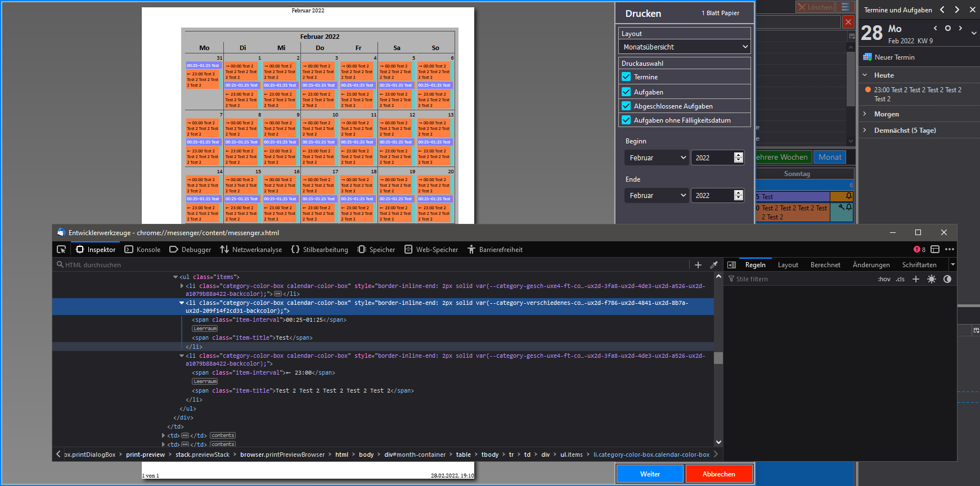Add a new style rule
980x486 pixels.
click(x=916, y=279)
